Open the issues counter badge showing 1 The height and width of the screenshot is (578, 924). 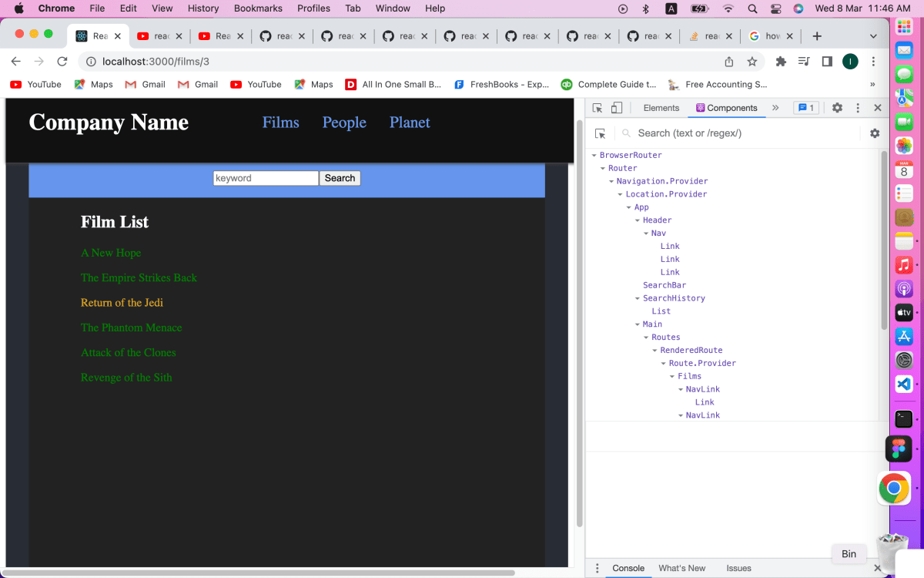point(805,108)
